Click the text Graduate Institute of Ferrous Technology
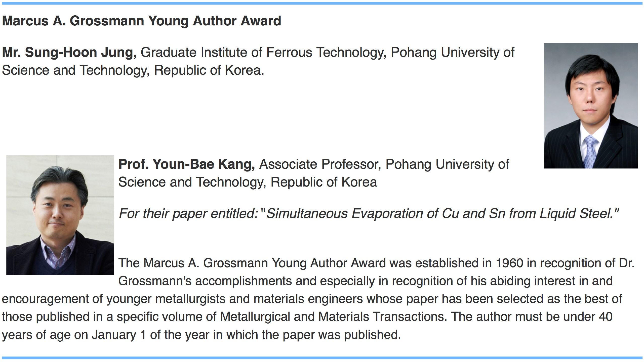The image size is (644, 362). pos(263,53)
